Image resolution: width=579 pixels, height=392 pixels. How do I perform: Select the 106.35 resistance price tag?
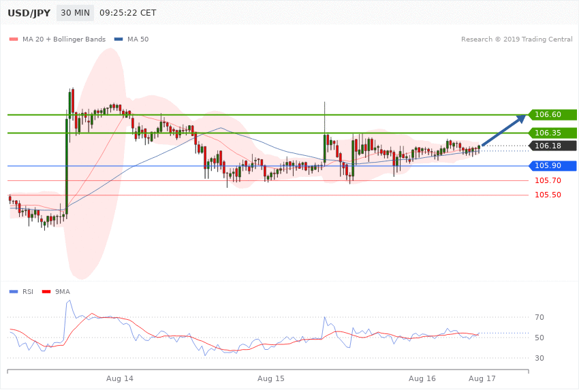coord(552,133)
